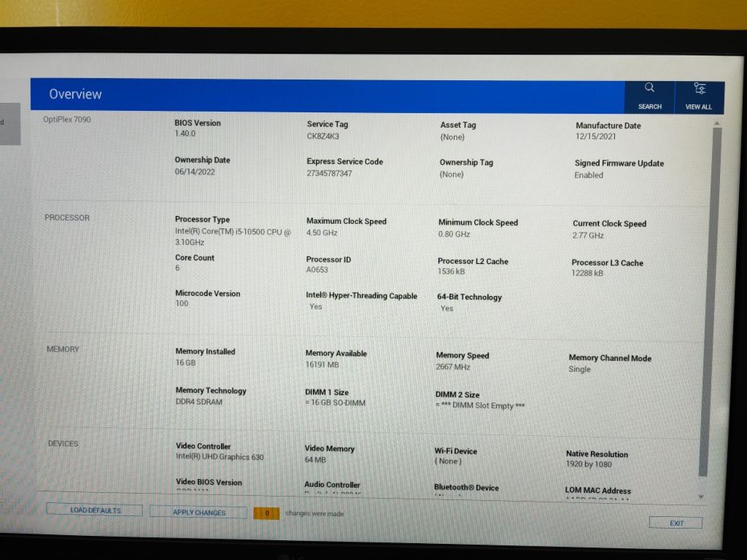This screenshot has height=560, width=747.
Task: Click DIMM 1 Size 16 GB SO-DIMM
Action: [x=335, y=403]
